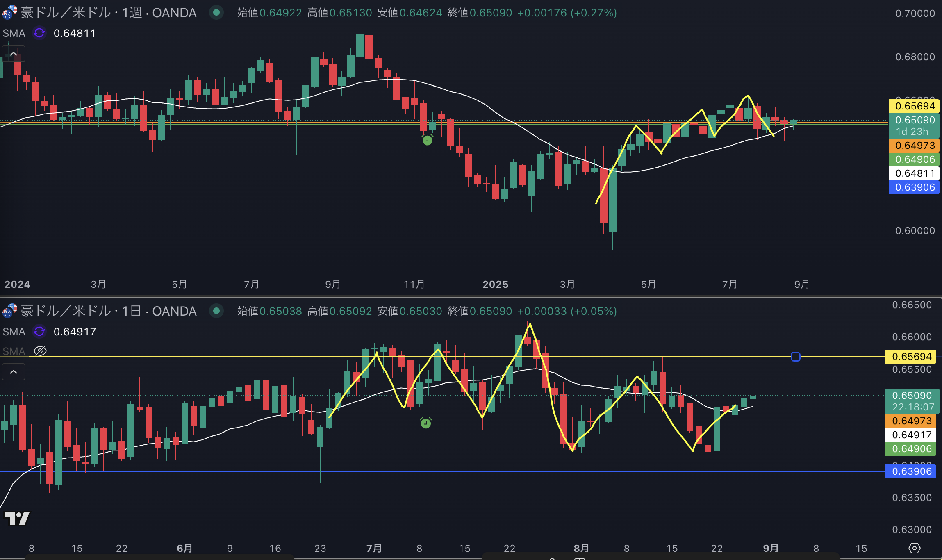This screenshot has width=942, height=560.
Task: Click green 0.64906 price label on daily axis
Action: pos(911,449)
